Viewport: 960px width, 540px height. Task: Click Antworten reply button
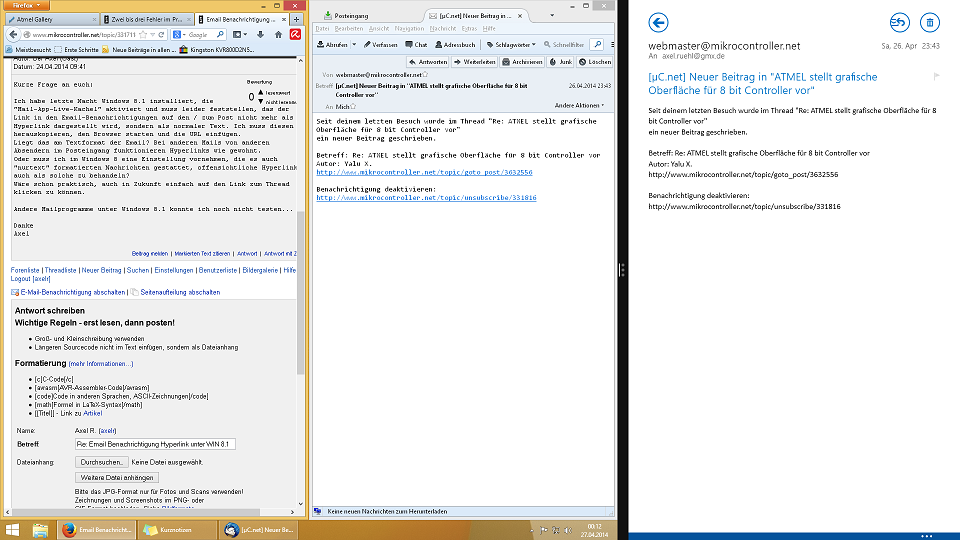428,62
